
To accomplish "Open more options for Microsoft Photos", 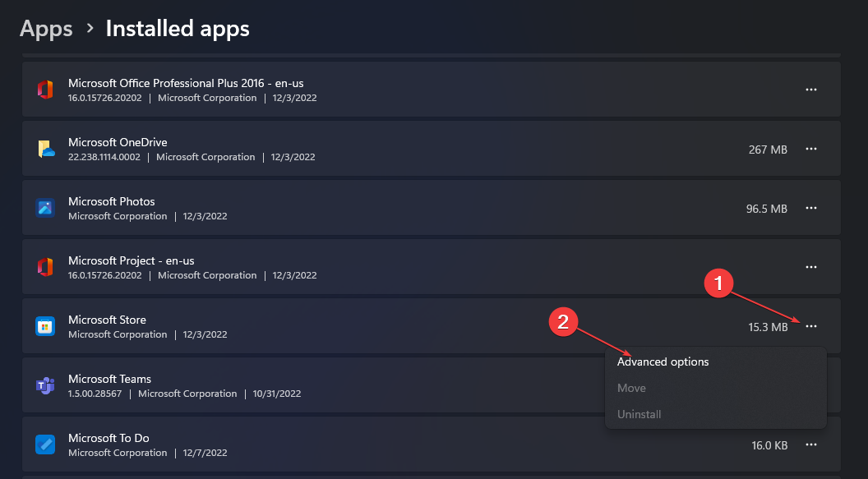I will click(811, 208).
